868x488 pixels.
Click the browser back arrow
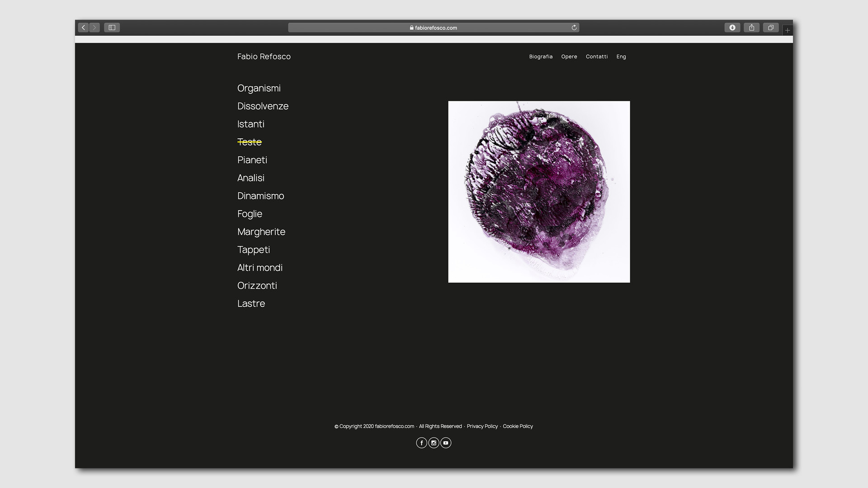point(83,28)
